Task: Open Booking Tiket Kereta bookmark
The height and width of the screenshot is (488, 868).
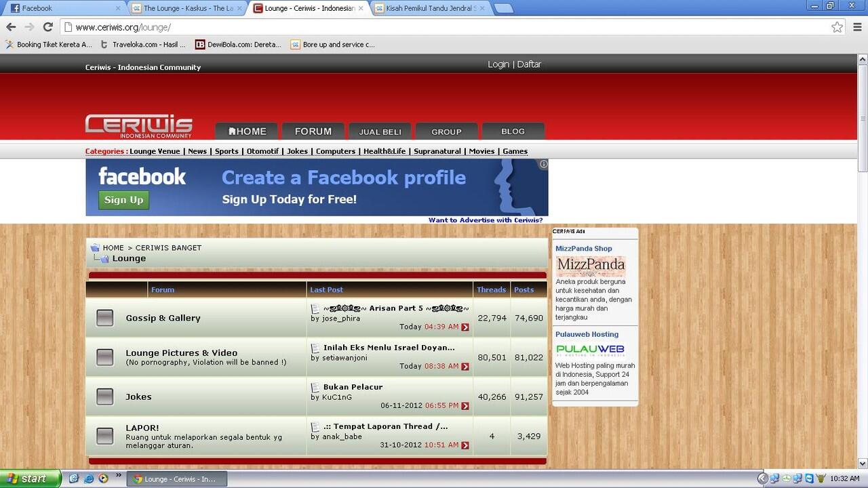Action: click(49, 45)
